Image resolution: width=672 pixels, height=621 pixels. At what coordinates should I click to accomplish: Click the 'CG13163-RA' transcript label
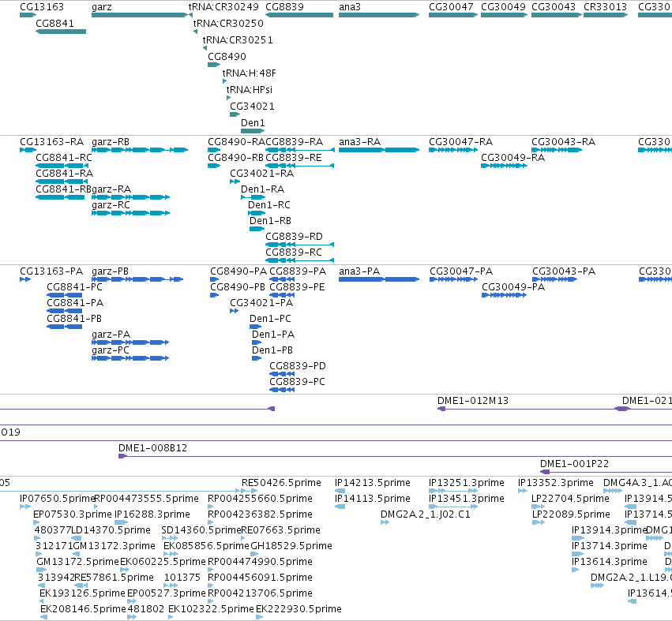pyautogui.click(x=52, y=142)
